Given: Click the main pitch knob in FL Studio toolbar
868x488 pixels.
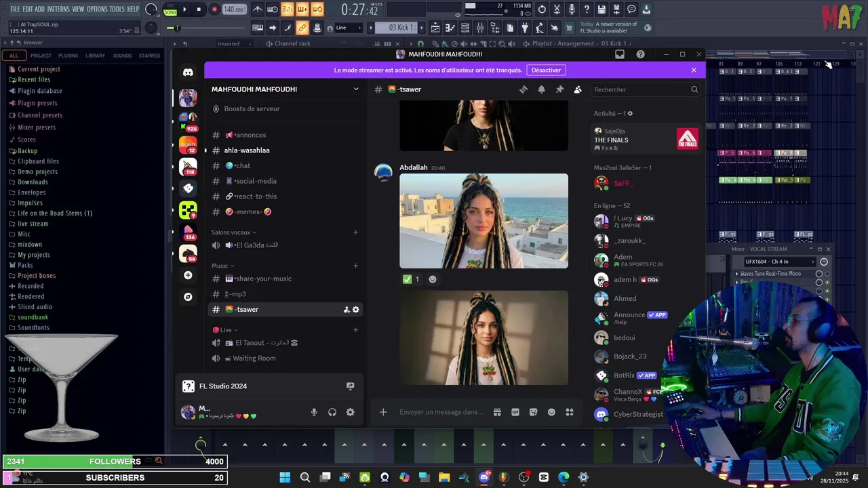Looking at the screenshot, I should coord(152,28).
